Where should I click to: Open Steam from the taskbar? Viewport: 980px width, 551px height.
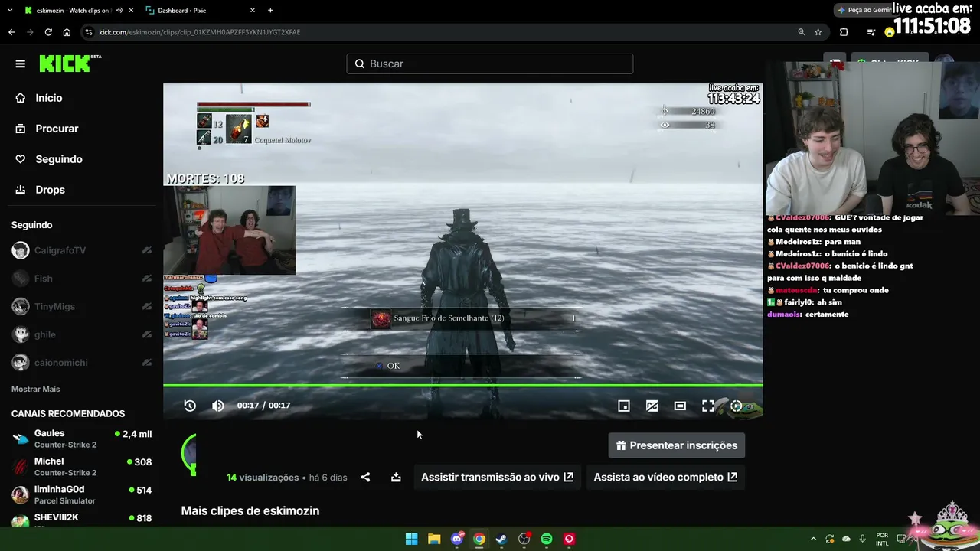click(501, 539)
